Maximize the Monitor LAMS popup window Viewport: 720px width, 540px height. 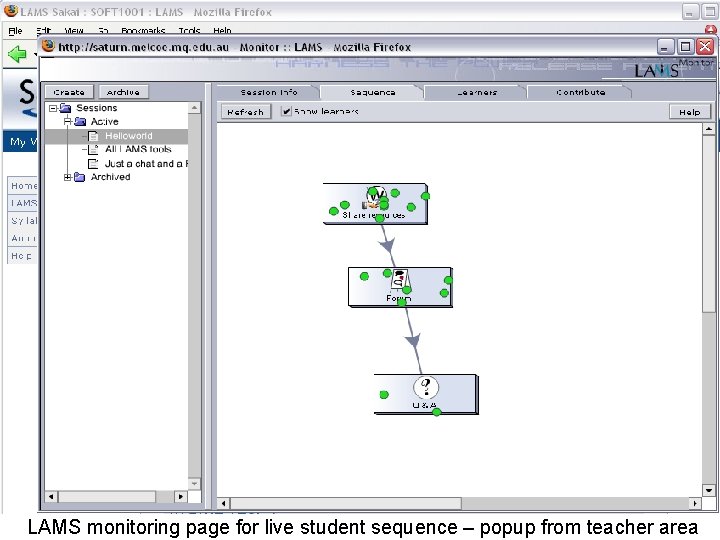coord(685,46)
